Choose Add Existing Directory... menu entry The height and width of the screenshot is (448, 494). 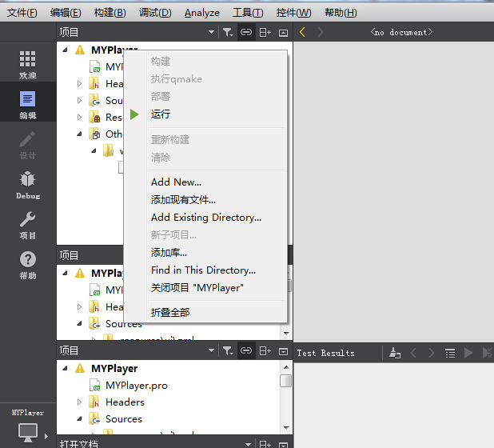(205, 218)
